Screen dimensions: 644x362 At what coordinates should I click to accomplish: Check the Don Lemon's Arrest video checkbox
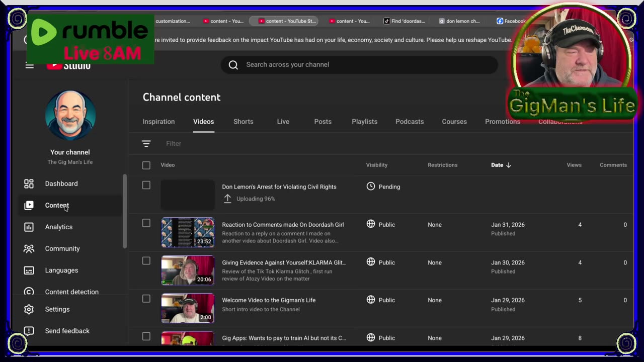tap(146, 185)
